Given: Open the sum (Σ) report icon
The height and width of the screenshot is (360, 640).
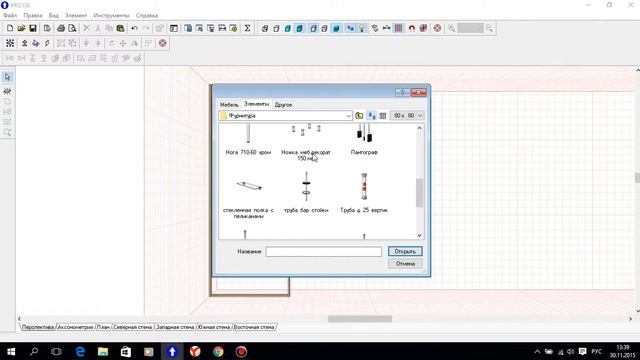Looking at the screenshot, I should (247, 28).
